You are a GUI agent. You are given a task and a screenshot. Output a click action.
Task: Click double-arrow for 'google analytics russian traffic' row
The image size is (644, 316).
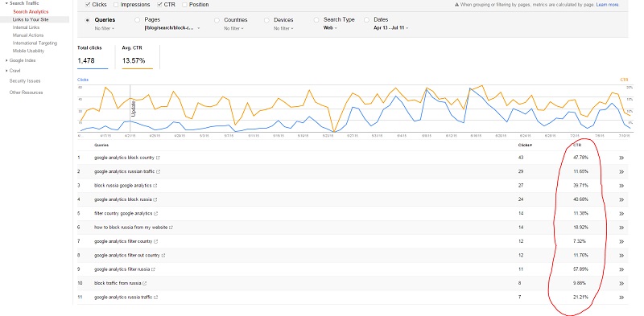click(x=621, y=171)
